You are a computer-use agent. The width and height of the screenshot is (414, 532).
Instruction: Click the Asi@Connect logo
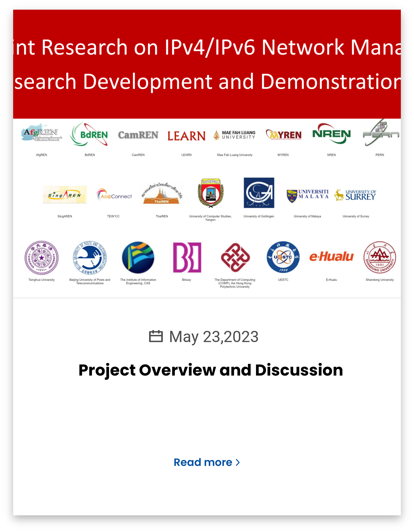114,194
